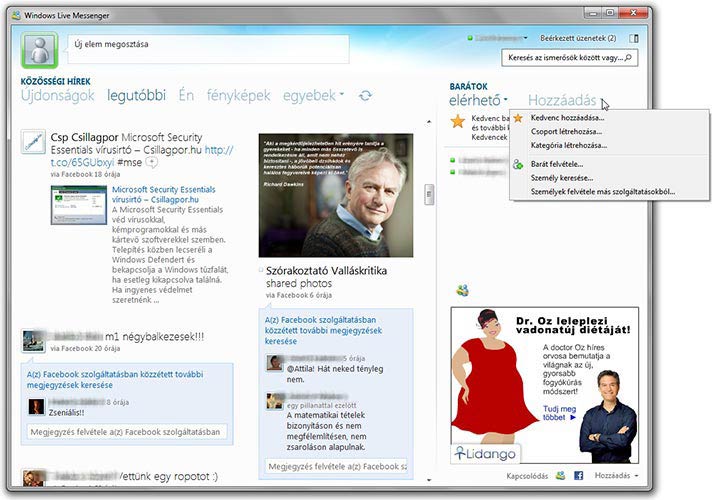The image size is (714, 500).
Task: Choose 'Barát felvétele...' from the menu
Action: coord(557,163)
